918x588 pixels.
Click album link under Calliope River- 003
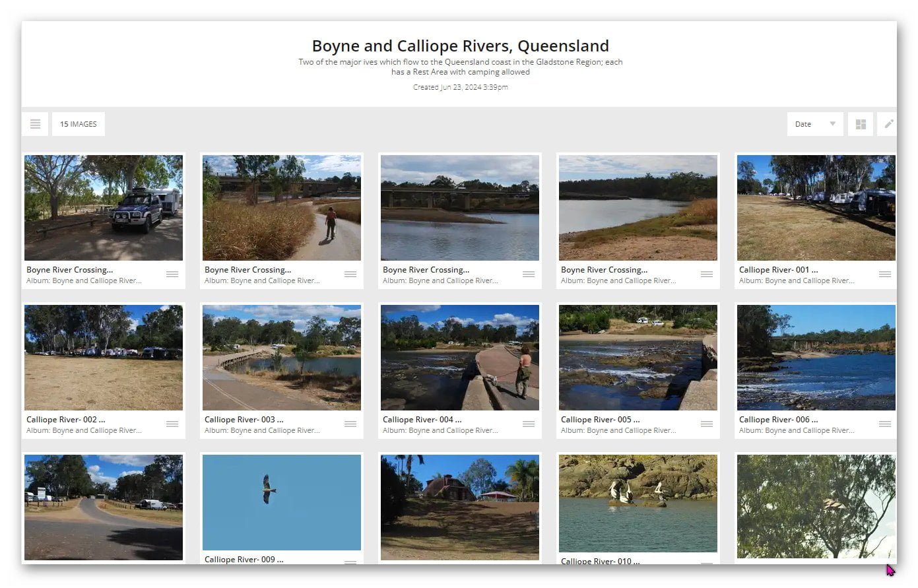click(261, 430)
